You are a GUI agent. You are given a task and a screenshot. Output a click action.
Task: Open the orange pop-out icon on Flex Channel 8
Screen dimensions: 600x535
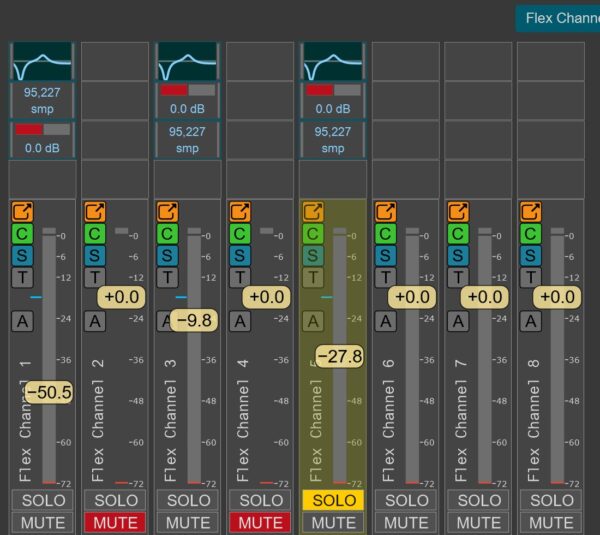click(530, 212)
